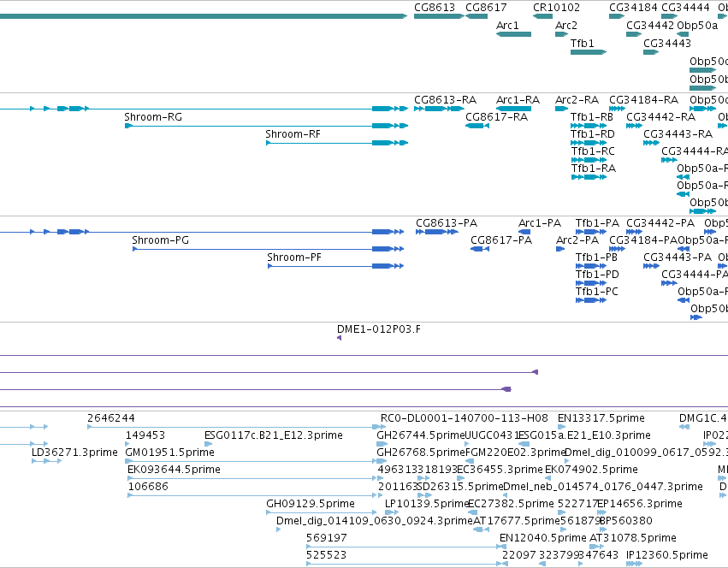The height and width of the screenshot is (568, 728).
Task: Select the DME1-012P03.F clone label
Action: 378,329
